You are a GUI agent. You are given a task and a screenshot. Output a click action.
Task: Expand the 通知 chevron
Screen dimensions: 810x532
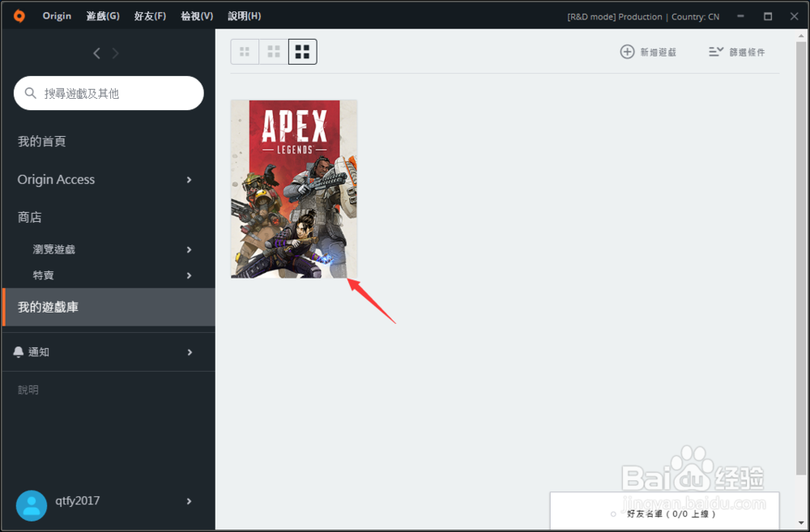click(190, 352)
